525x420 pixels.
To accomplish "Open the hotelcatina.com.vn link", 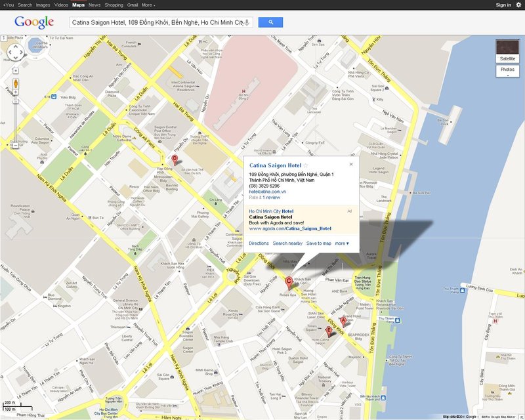I will [268, 192].
